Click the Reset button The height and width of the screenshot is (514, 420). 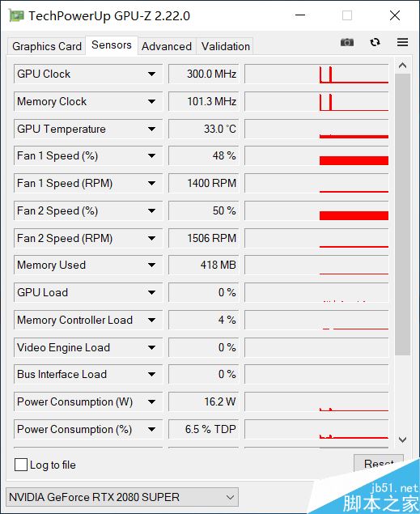[379, 463]
